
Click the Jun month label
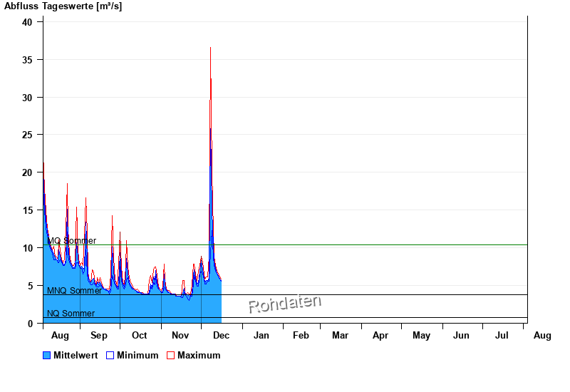(461, 335)
